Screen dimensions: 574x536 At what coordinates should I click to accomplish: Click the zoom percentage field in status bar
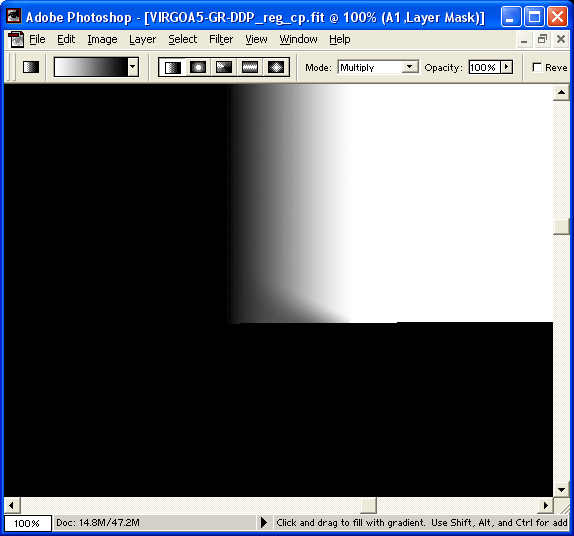(27, 523)
